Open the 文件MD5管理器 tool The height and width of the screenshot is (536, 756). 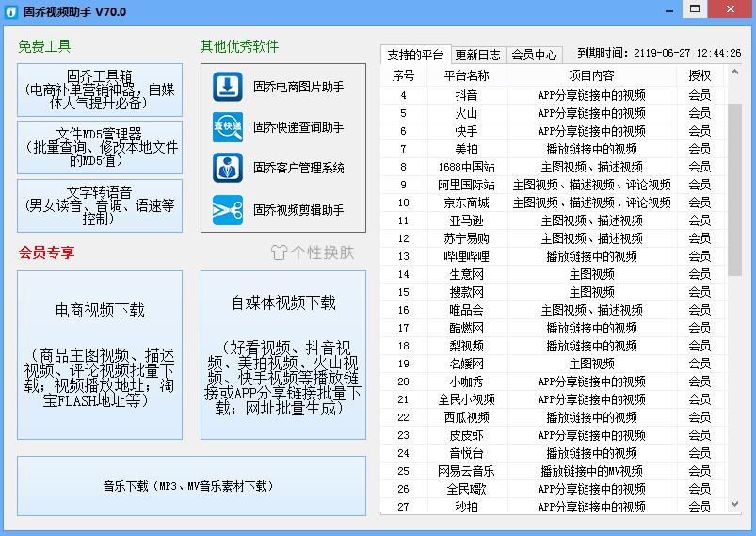100,148
